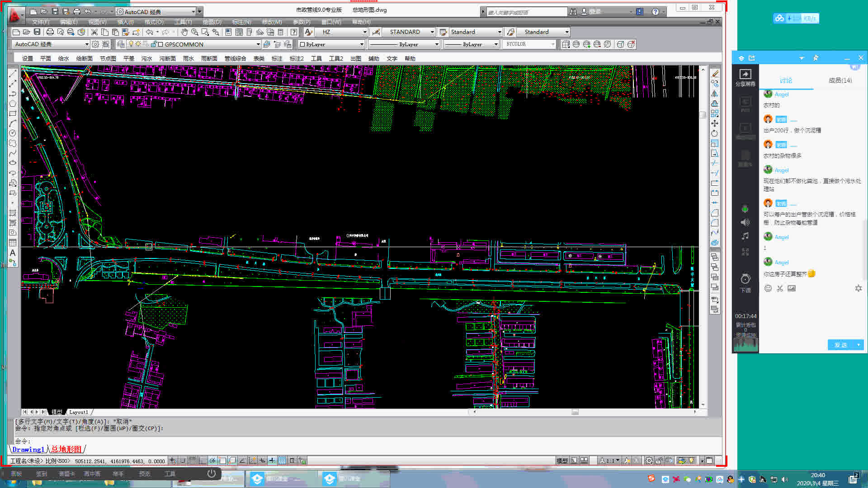This screenshot has height=488, width=868.
Task: Click the Erase tool in modify toolbar
Action: click(715, 74)
